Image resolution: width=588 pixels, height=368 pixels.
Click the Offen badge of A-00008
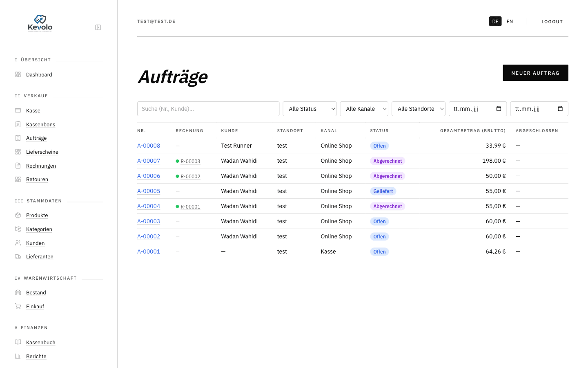(x=379, y=146)
